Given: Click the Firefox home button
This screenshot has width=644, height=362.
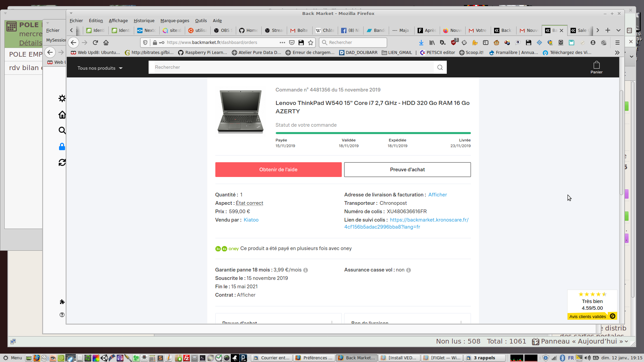Looking at the screenshot, I should point(106,43).
